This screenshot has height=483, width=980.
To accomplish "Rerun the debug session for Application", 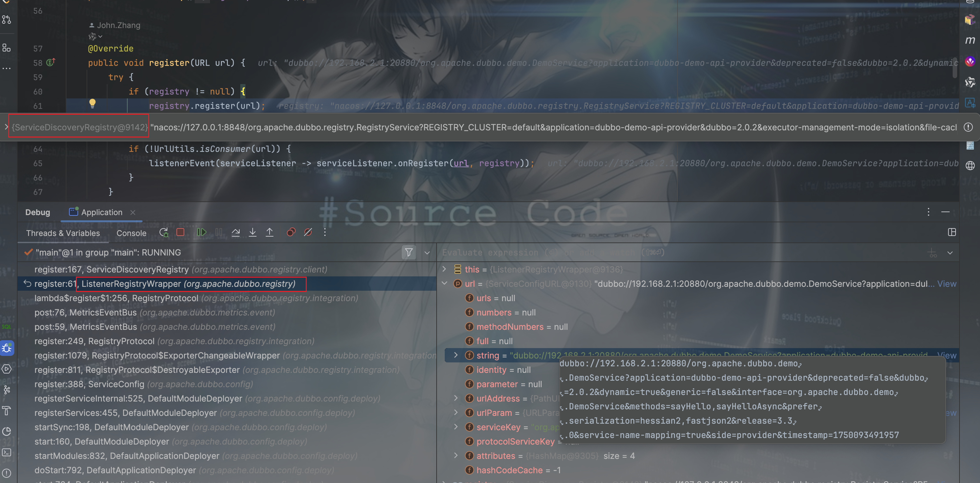I will click(163, 232).
